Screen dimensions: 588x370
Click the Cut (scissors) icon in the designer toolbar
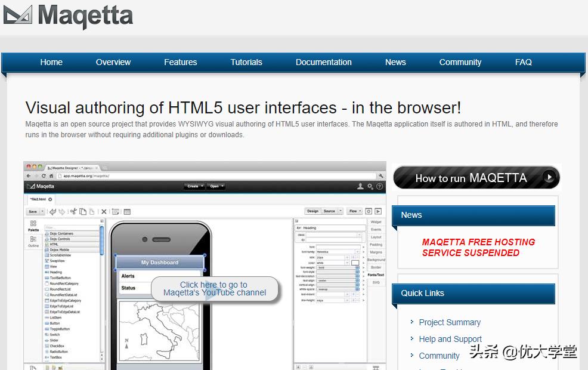(73, 212)
